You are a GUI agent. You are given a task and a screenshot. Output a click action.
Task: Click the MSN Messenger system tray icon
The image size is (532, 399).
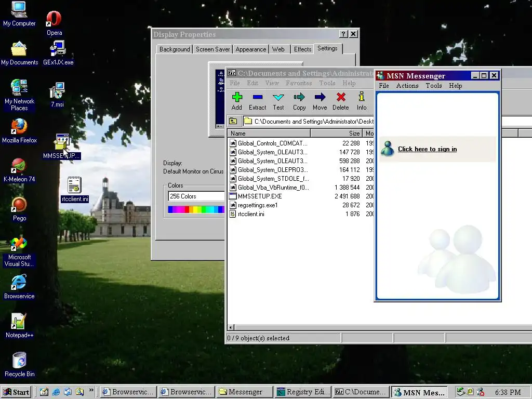(480, 392)
